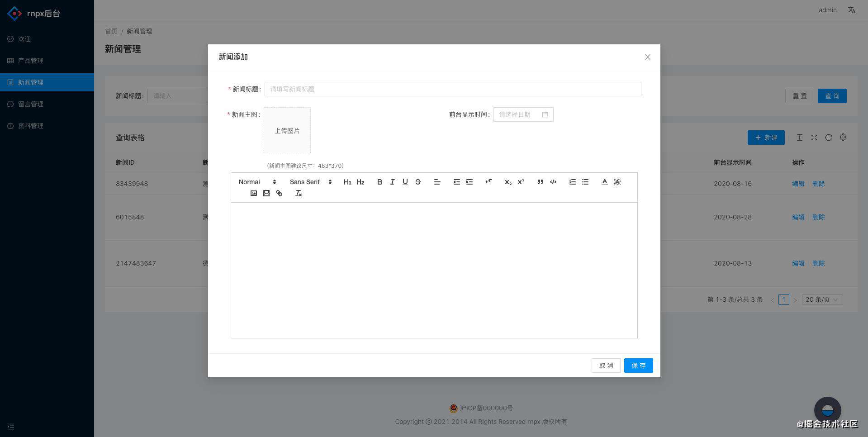Collapse the sidebar menu
Viewport: 868px width, 437px height.
tap(11, 427)
